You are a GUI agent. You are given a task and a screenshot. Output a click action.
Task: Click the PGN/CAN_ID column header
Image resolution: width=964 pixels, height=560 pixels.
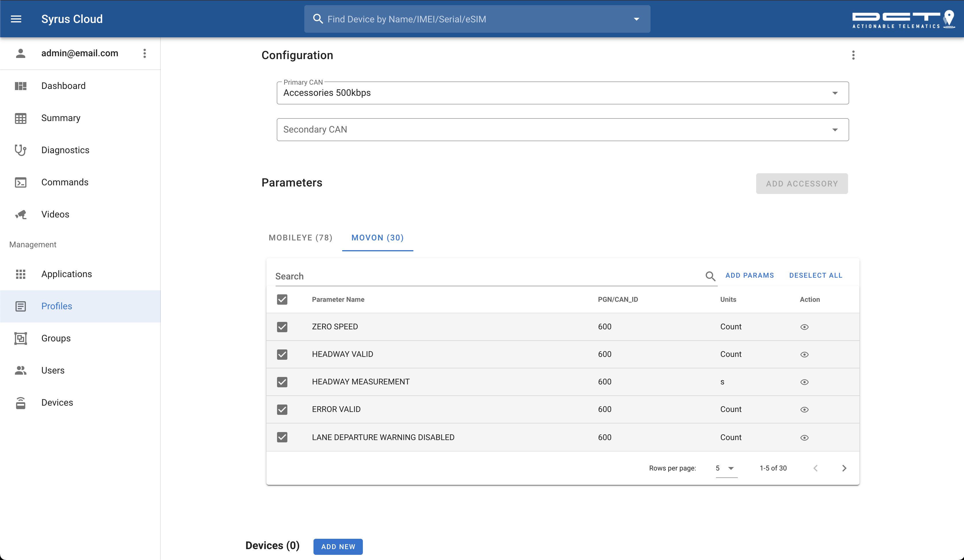pos(617,299)
